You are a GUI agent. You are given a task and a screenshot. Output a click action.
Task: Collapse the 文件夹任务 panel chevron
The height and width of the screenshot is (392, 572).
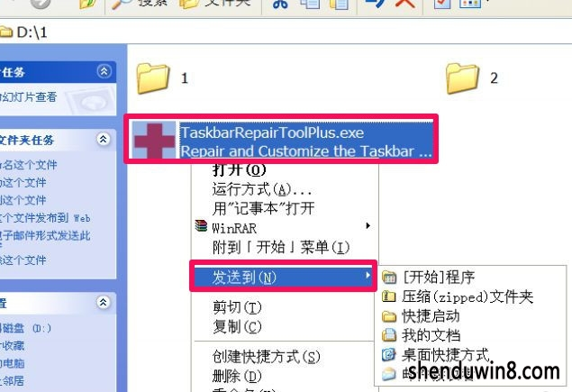click(x=104, y=140)
